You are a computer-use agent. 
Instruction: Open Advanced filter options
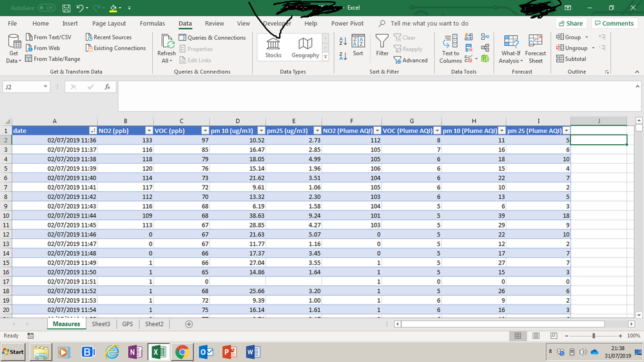411,61
